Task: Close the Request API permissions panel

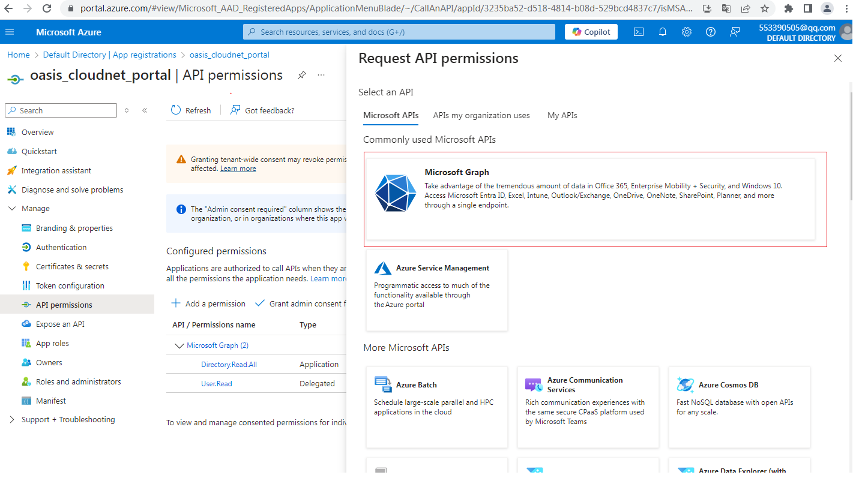Action: click(x=838, y=58)
